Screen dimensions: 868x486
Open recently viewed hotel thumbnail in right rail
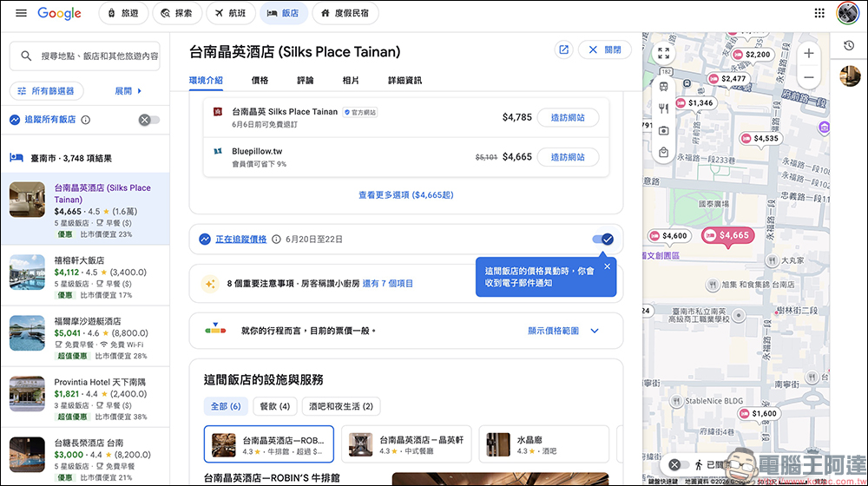tap(849, 76)
